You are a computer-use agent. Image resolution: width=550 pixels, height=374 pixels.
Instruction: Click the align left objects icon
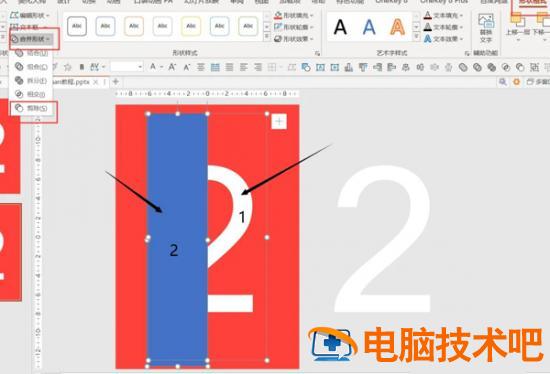391,67
